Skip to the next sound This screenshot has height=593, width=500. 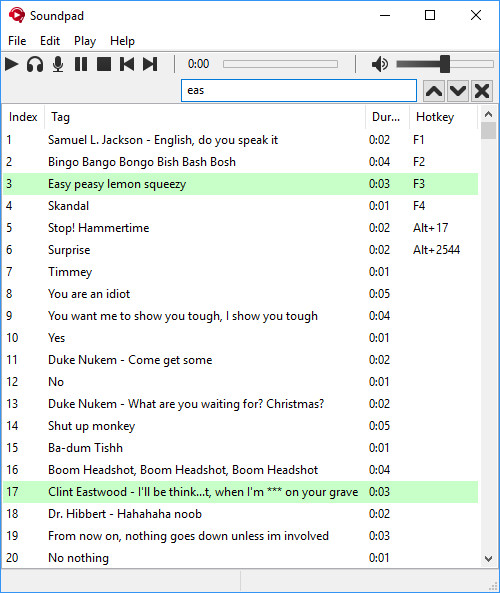point(150,64)
